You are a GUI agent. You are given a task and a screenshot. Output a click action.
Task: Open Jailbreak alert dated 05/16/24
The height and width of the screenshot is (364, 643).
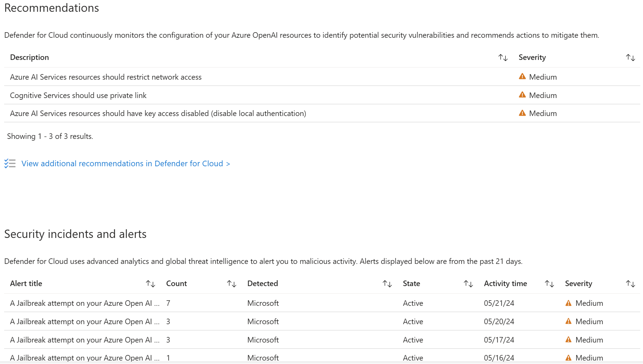(x=85, y=357)
